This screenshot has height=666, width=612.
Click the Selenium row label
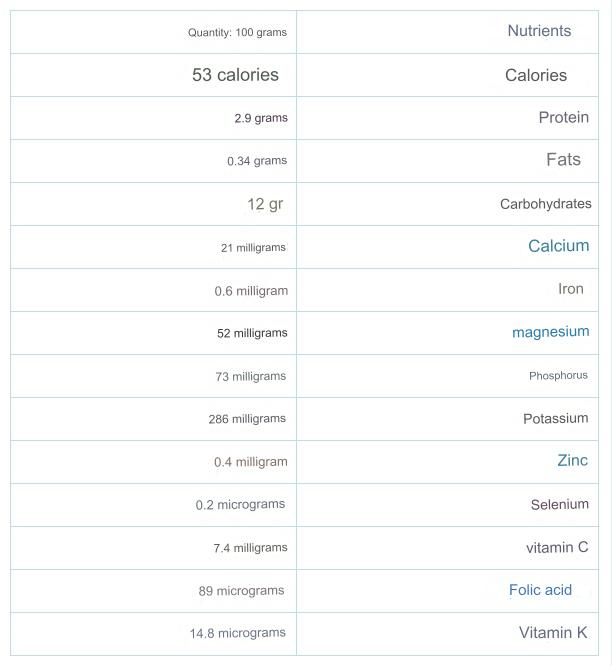pos(559,505)
